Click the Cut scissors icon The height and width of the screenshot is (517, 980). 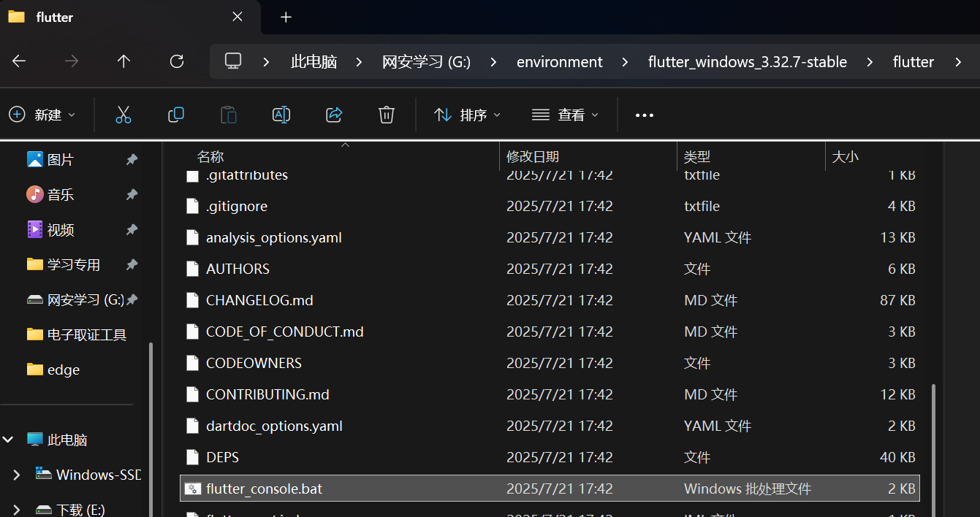pos(123,115)
